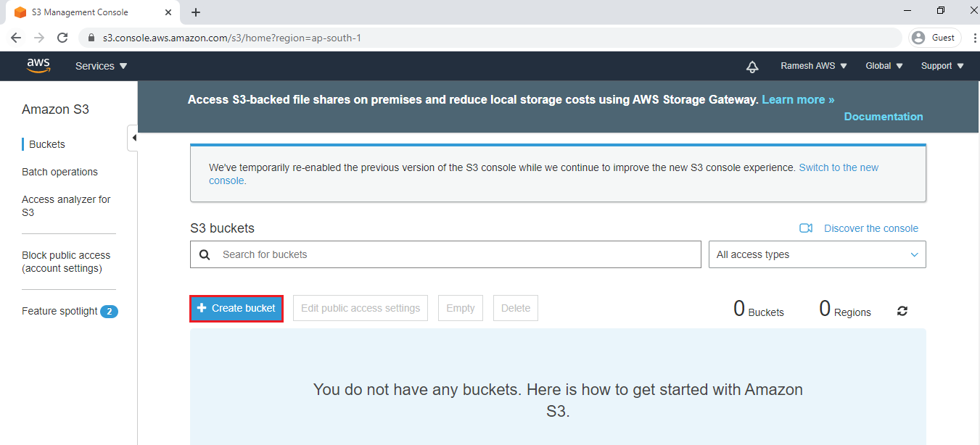Click the browser address bar URL
The height and width of the screenshot is (445, 980).
pyautogui.click(x=232, y=38)
